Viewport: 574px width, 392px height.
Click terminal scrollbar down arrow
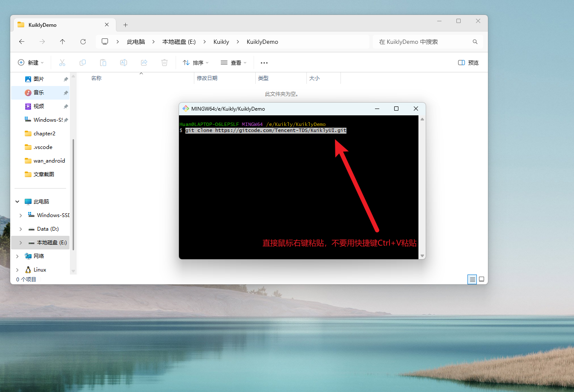point(422,256)
